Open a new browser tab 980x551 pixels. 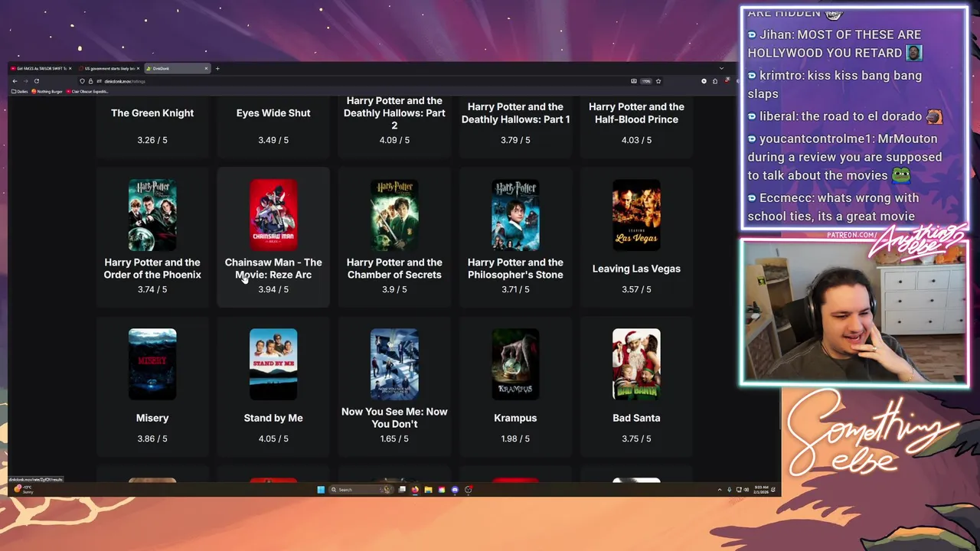coord(217,68)
